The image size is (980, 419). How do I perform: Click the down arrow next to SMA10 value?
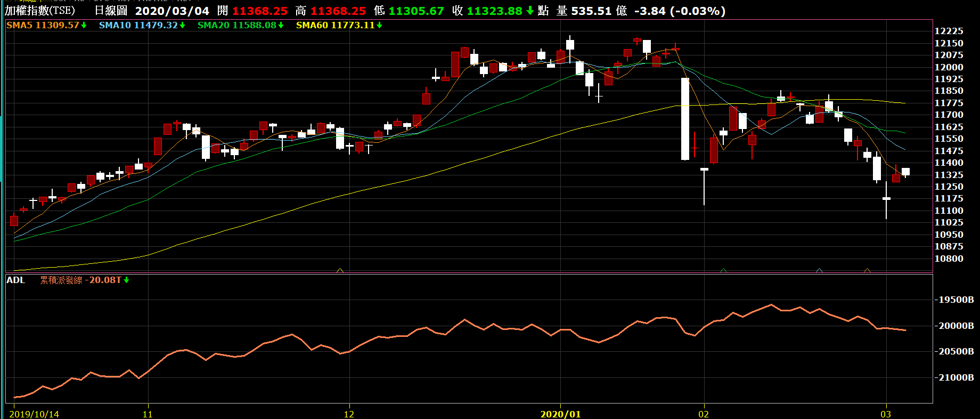pyautogui.click(x=182, y=26)
